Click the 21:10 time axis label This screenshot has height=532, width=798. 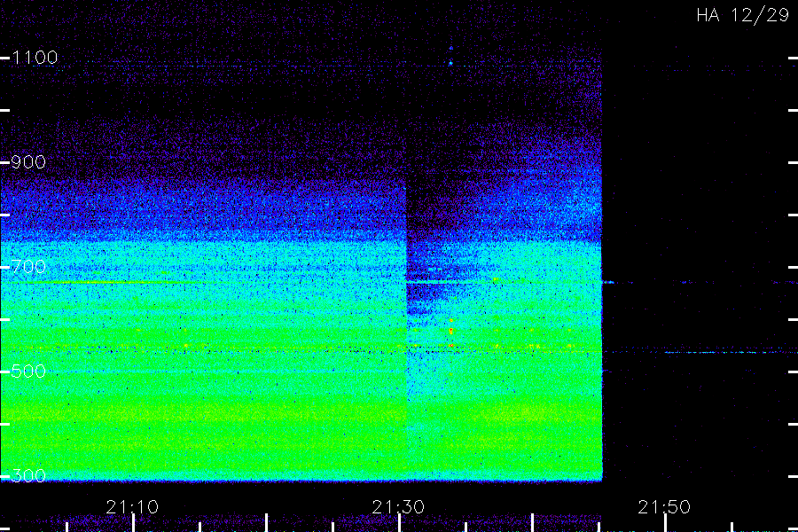[x=132, y=507]
